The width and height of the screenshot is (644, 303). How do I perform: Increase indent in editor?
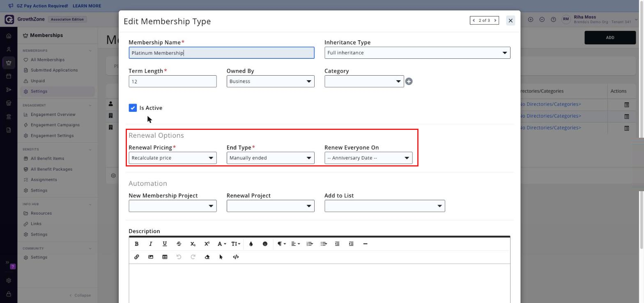click(x=351, y=244)
